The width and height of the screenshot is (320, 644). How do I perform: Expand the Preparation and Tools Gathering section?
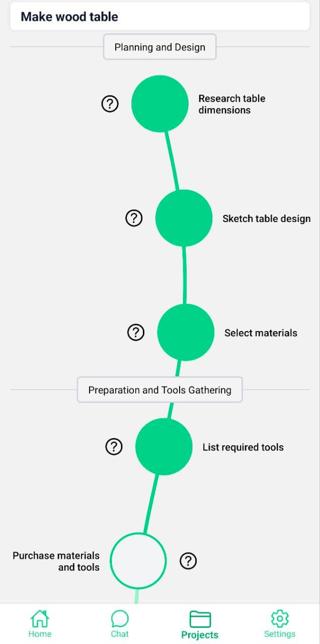[159, 389]
